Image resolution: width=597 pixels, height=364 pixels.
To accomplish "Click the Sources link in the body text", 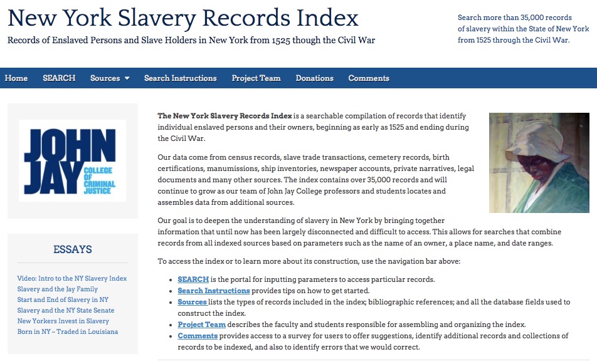I will click(x=192, y=302).
